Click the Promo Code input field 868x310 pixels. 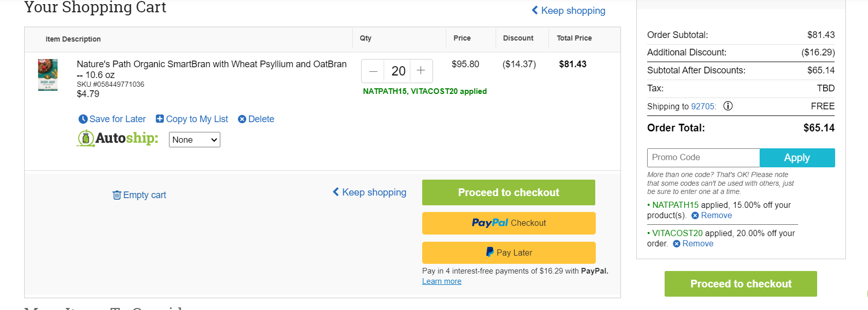click(x=703, y=158)
